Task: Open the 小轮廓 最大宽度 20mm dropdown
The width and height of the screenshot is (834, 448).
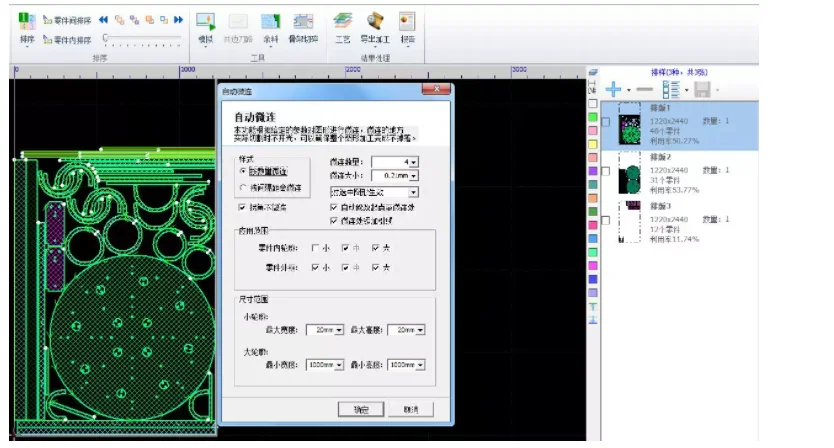Action: (339, 330)
